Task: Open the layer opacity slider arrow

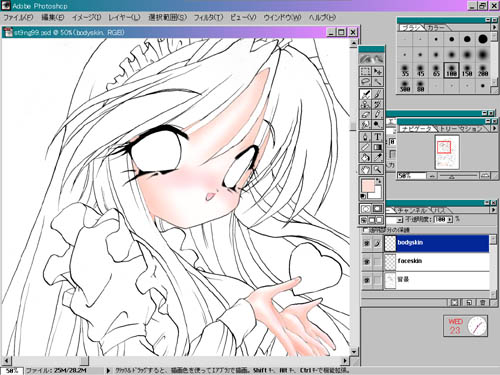Action: click(x=450, y=220)
